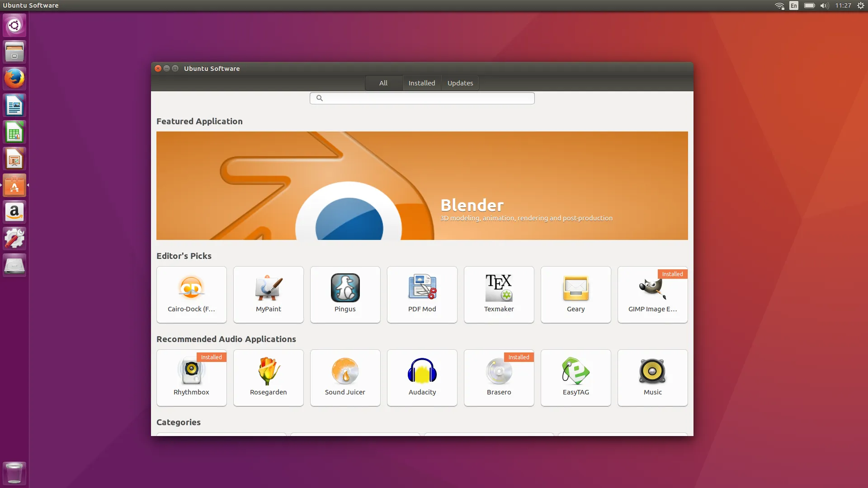Open the Geary mail app tile
The width and height of the screenshot is (868, 488).
576,294
